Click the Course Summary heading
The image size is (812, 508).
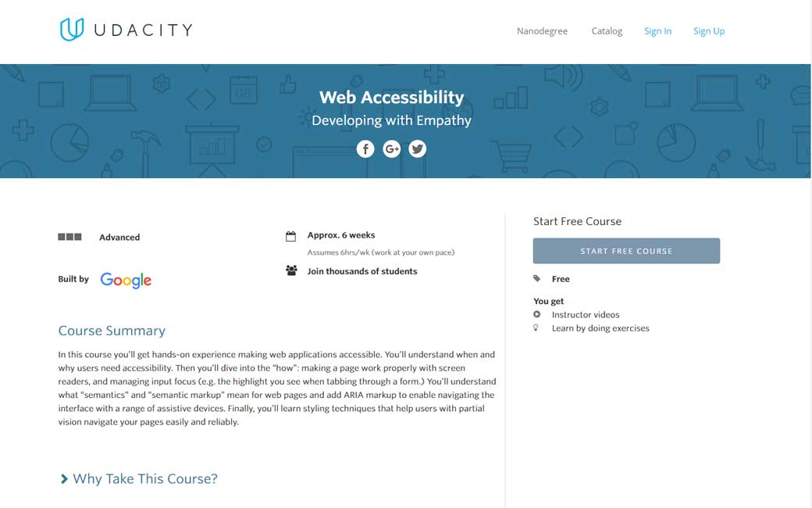click(x=112, y=331)
